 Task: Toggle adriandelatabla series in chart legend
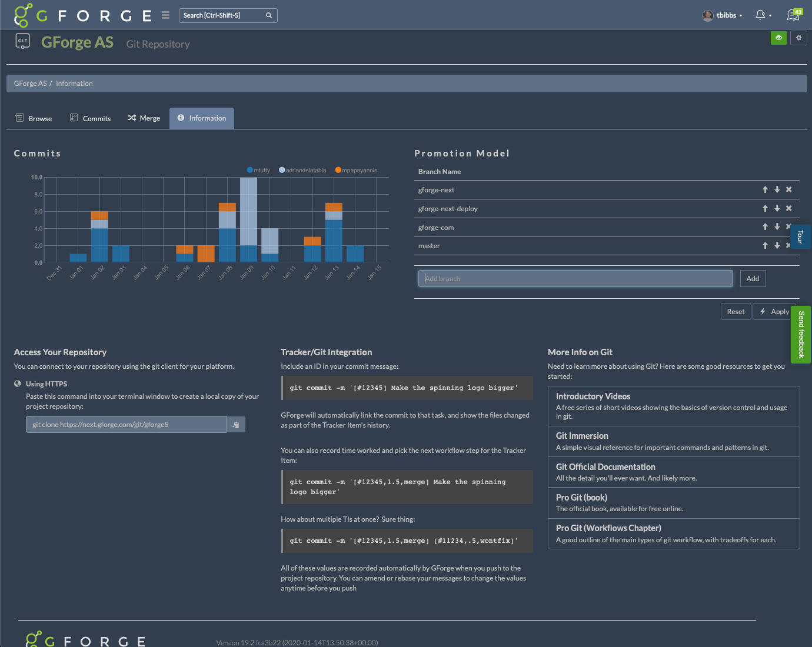point(302,170)
